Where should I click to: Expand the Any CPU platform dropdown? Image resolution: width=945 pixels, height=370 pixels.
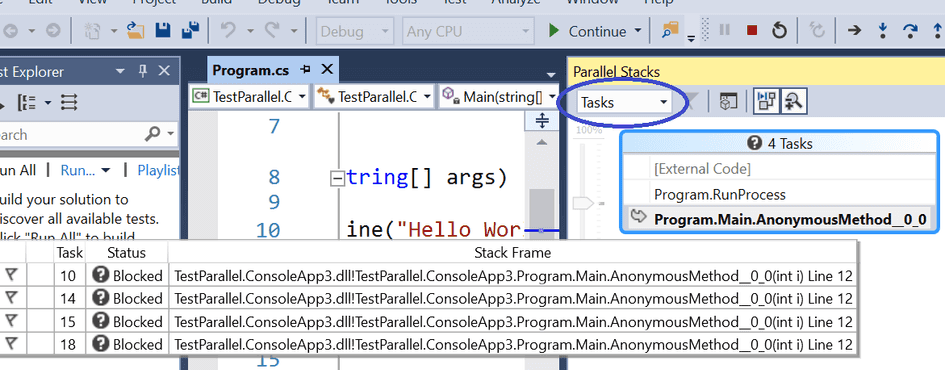pyautogui.click(x=468, y=31)
